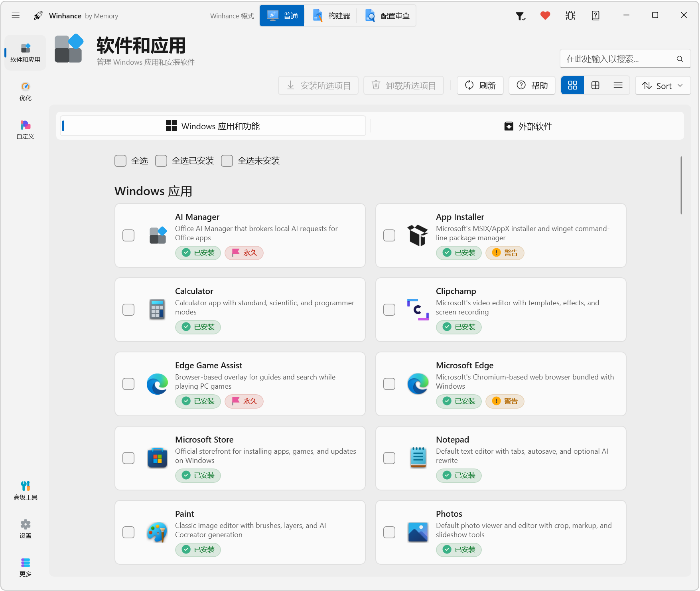Check Select All Not Installed (全选未安装)
The image size is (700, 591).
coord(227,161)
